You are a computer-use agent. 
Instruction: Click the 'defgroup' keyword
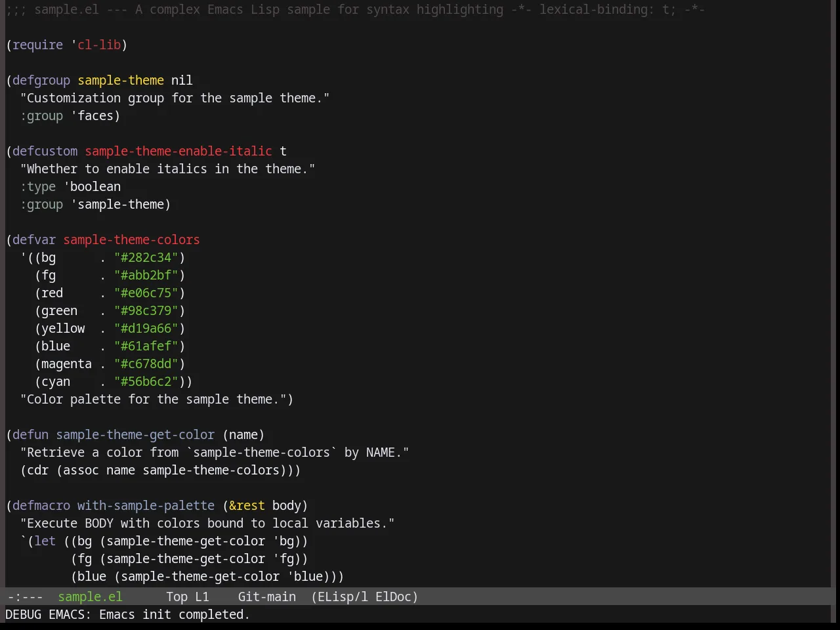[x=41, y=80]
